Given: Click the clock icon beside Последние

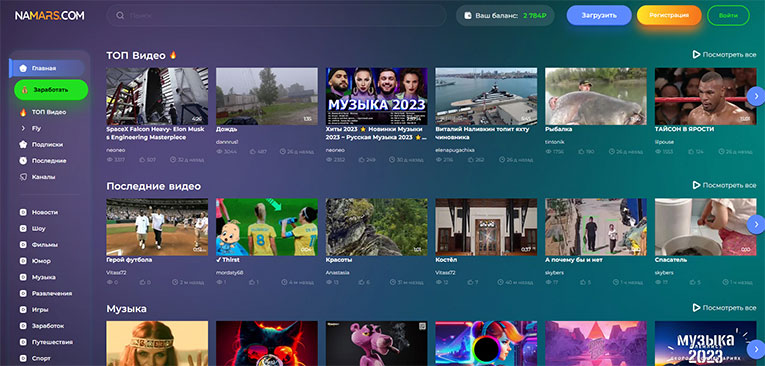Looking at the screenshot, I should click(23, 161).
